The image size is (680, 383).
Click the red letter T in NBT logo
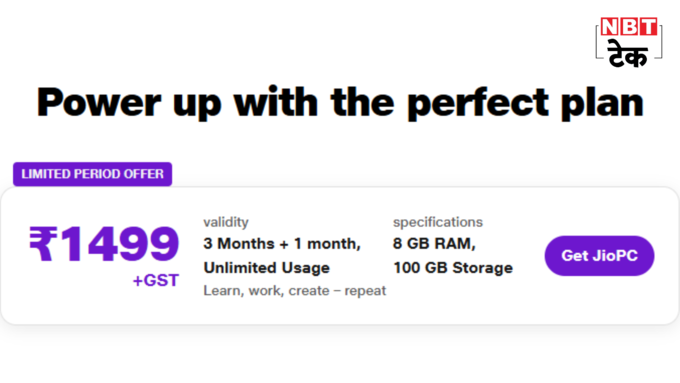coord(648,27)
